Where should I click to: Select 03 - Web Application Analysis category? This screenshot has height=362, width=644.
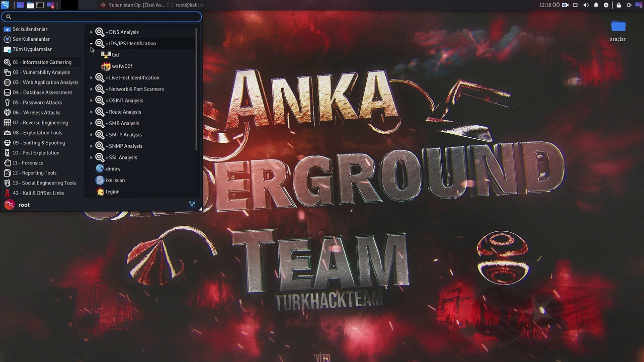click(41, 82)
